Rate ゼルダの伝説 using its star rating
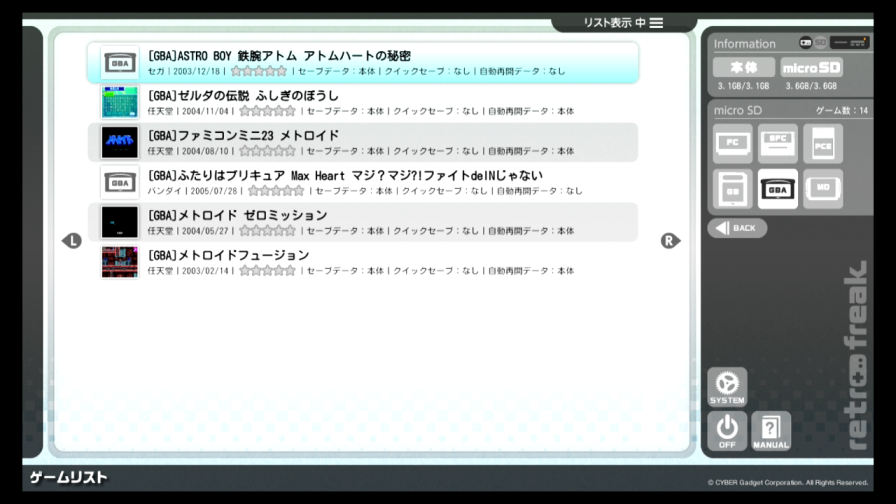The image size is (896, 504). (x=267, y=111)
